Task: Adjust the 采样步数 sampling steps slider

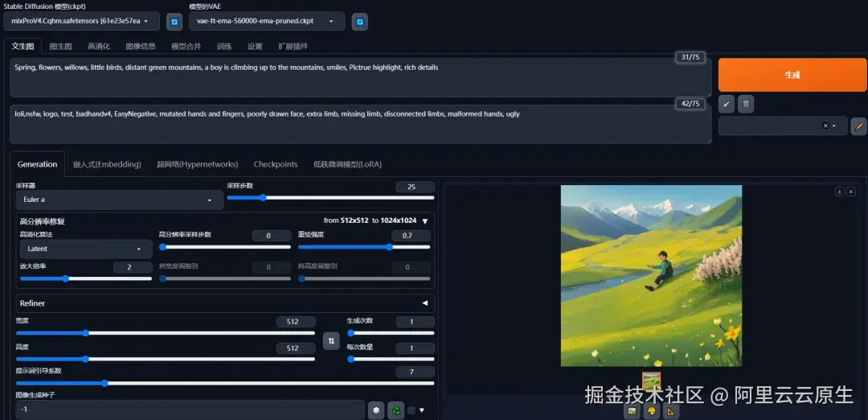Action: [x=330, y=197]
